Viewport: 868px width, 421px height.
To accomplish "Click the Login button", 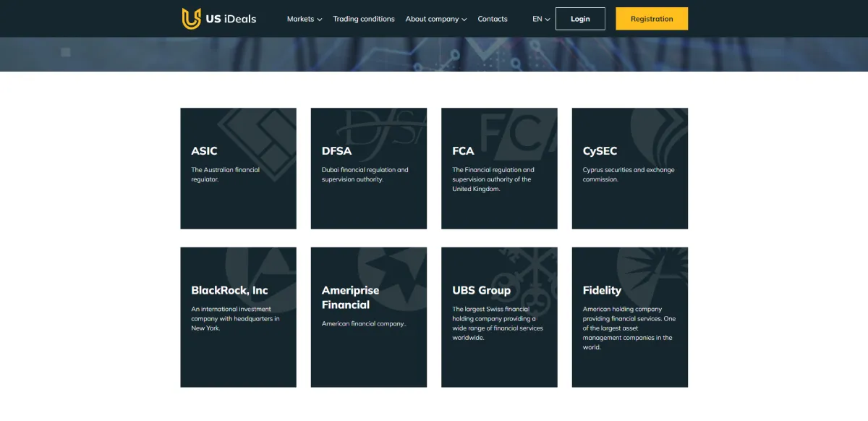I will 580,19.
